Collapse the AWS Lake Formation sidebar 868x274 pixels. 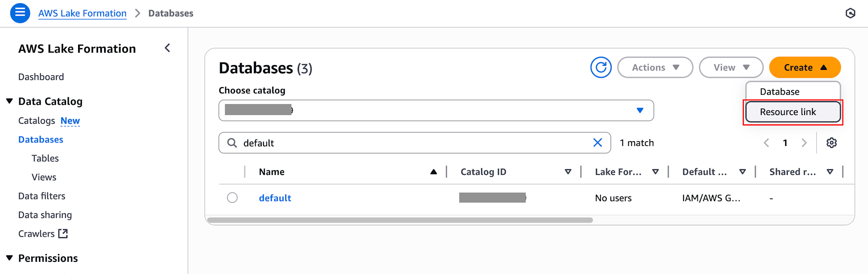(x=168, y=48)
